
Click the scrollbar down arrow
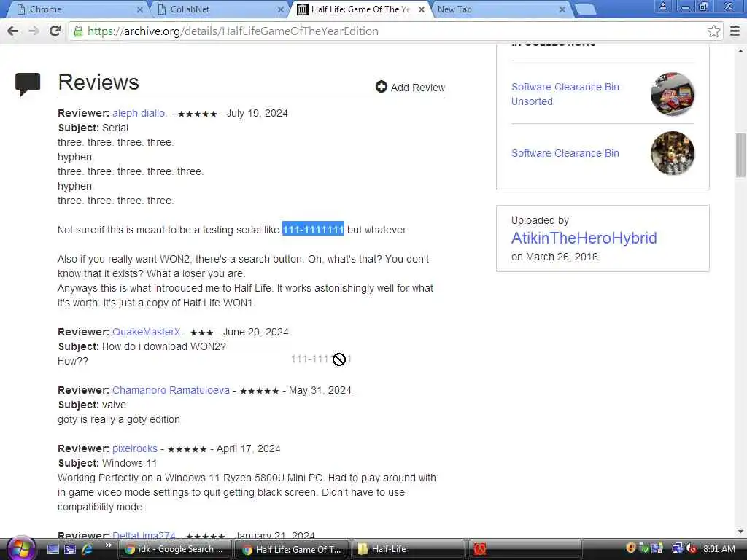coord(740,532)
